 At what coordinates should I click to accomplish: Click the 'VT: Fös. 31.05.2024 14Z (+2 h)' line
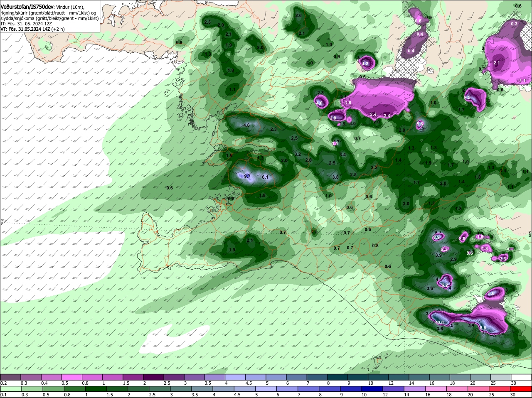click(32, 29)
